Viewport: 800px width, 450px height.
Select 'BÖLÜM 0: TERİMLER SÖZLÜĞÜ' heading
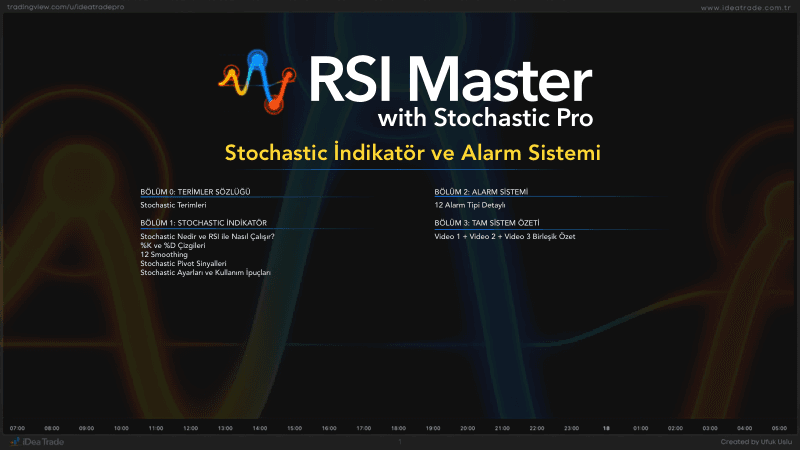point(195,192)
